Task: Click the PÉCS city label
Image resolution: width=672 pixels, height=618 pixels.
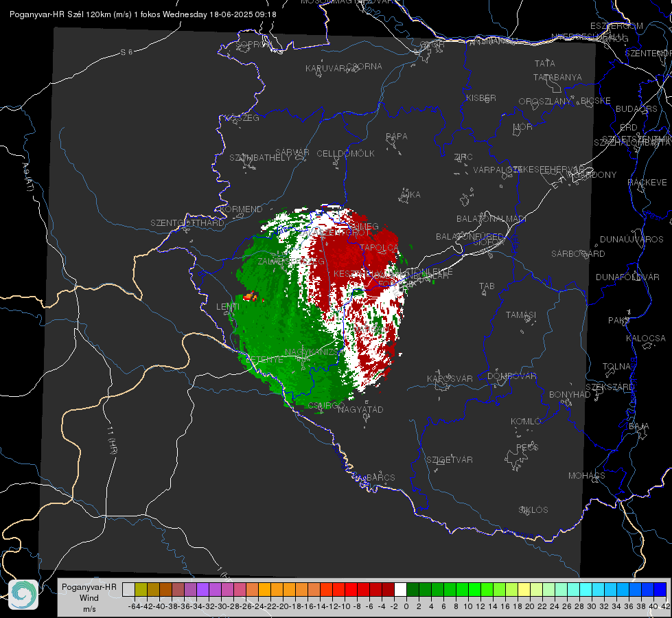Action: (x=527, y=447)
